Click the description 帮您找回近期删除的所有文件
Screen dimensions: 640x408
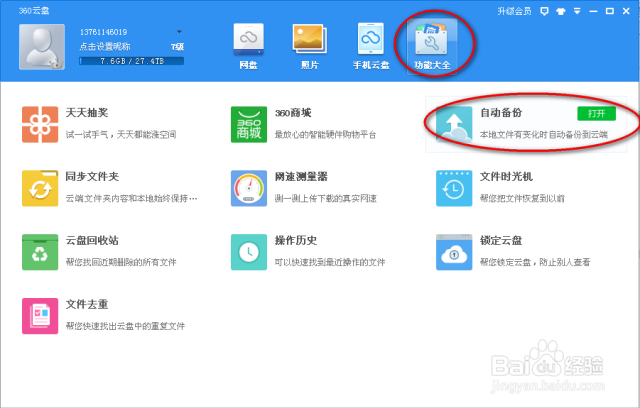121,262
